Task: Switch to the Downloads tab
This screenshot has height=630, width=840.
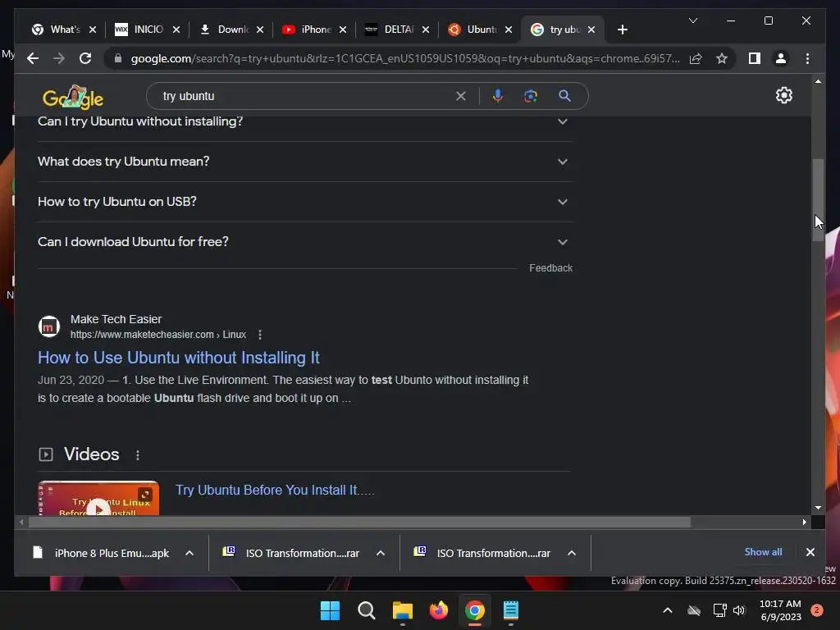Action: (x=224, y=30)
